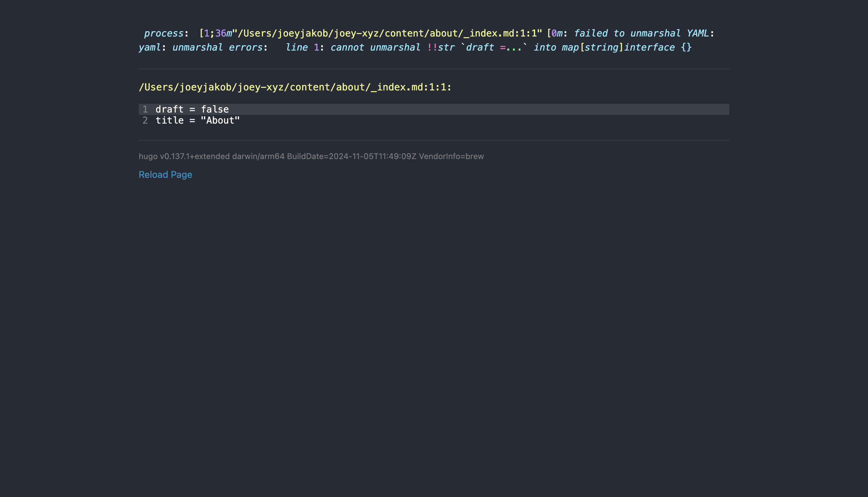Click the hugo v0.137.1+extended version text
Viewport: 868px width, 497px height.
click(184, 156)
